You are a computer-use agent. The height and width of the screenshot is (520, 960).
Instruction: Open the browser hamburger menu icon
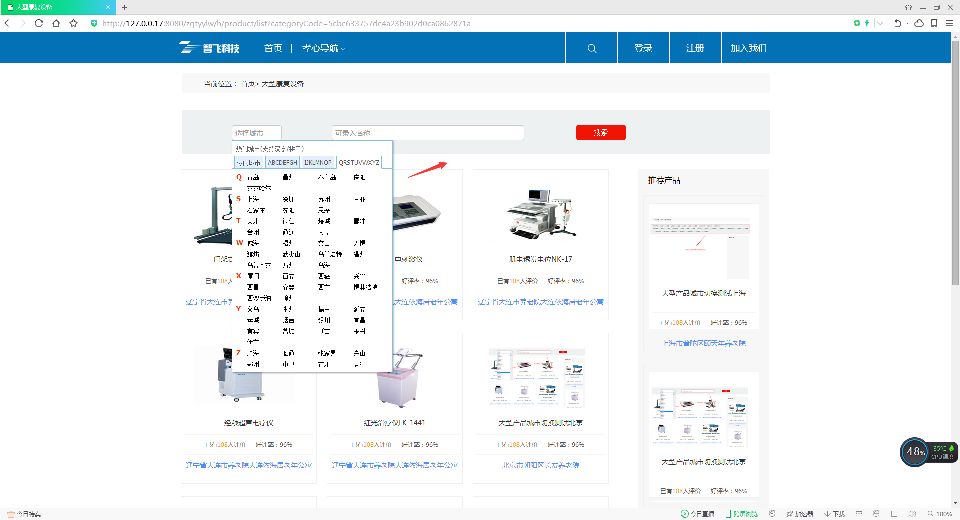coord(948,22)
